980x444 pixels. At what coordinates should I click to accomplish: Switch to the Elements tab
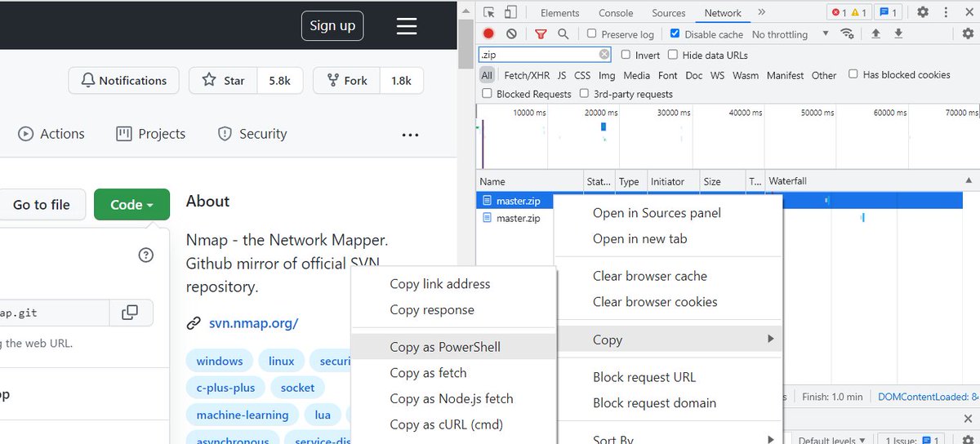coord(559,13)
